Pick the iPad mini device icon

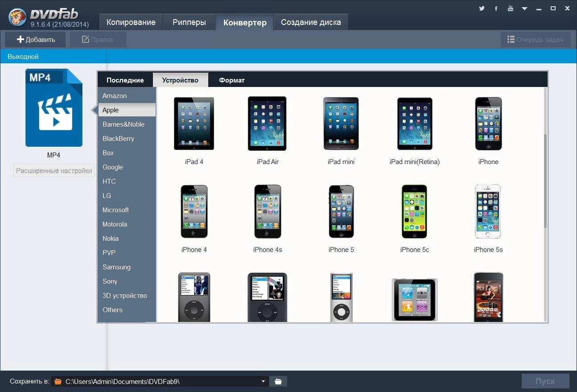pyautogui.click(x=341, y=124)
